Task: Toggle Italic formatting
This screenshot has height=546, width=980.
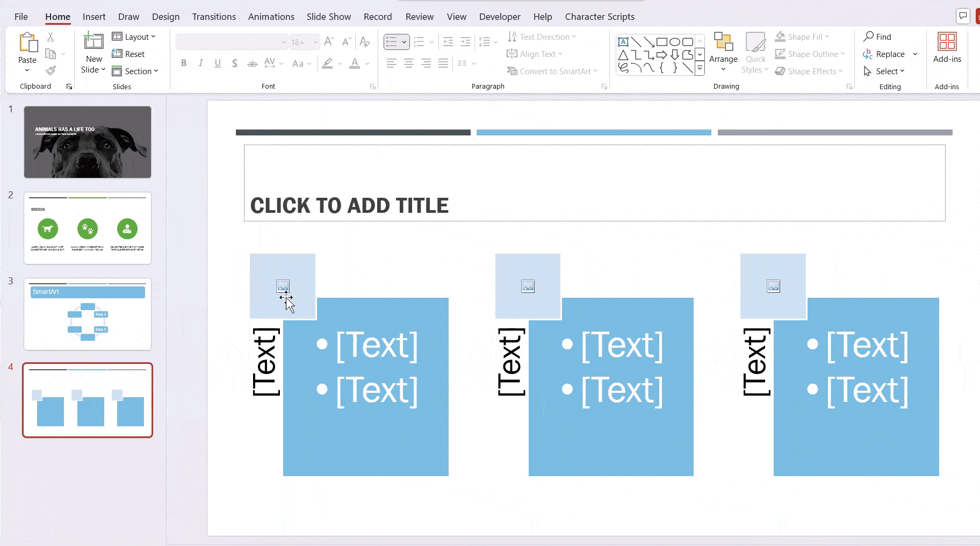Action: tap(200, 63)
